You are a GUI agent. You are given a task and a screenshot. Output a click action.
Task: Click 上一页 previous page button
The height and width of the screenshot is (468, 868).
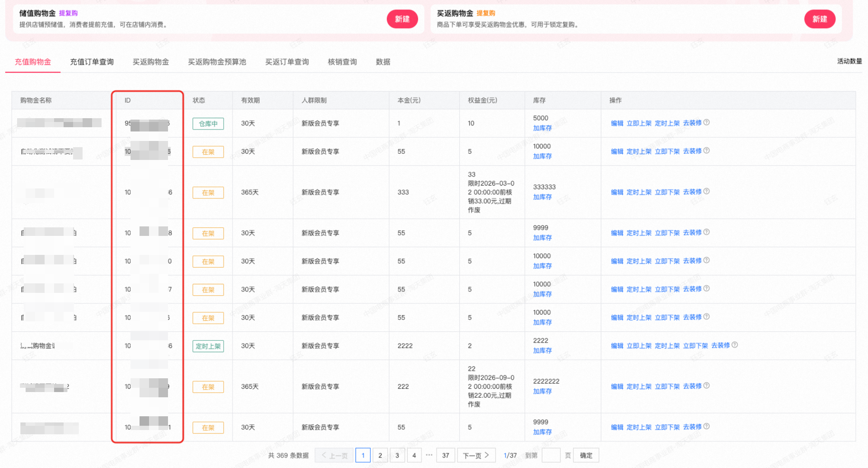click(x=334, y=456)
